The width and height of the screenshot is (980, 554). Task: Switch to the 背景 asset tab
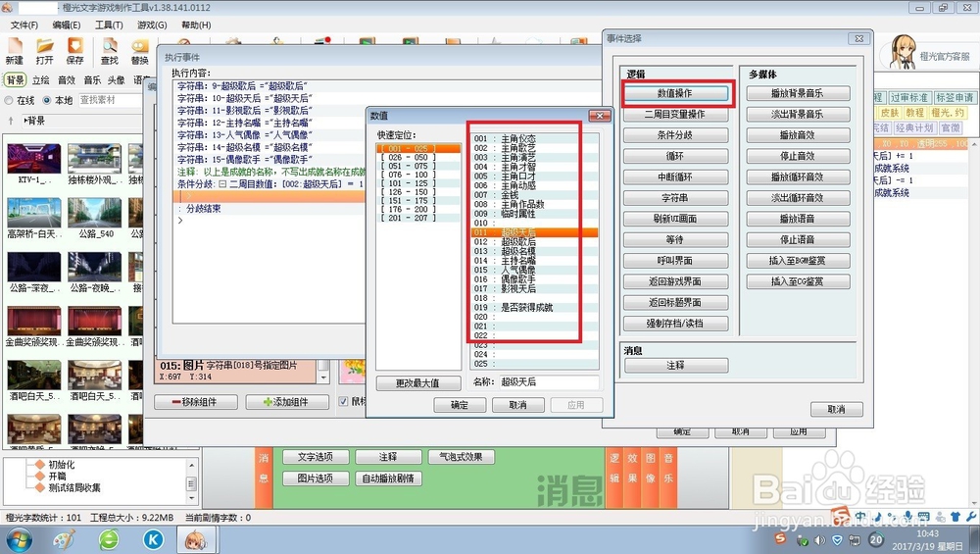coord(15,80)
